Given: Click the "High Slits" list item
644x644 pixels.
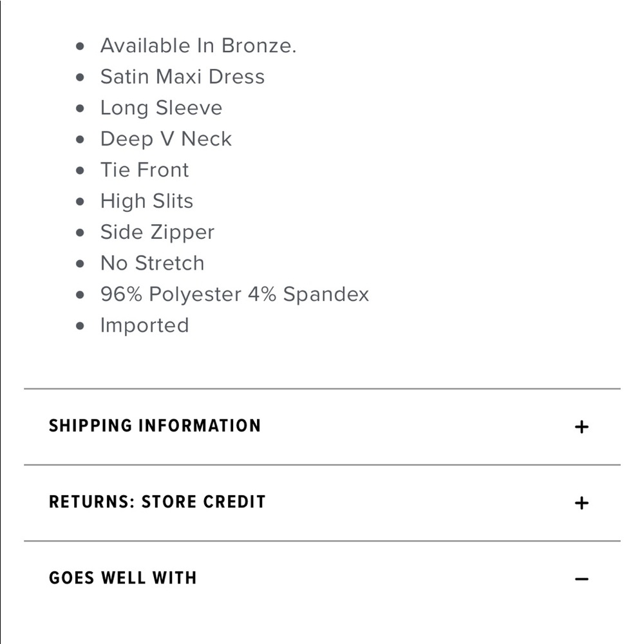Looking at the screenshot, I should coord(147,201).
